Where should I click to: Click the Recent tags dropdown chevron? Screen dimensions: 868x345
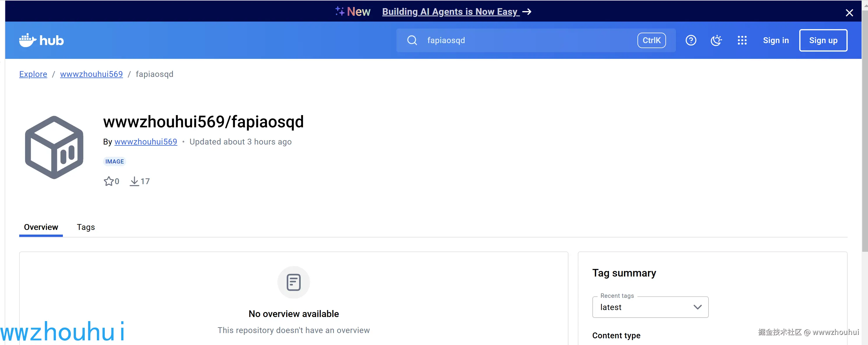[697, 307]
